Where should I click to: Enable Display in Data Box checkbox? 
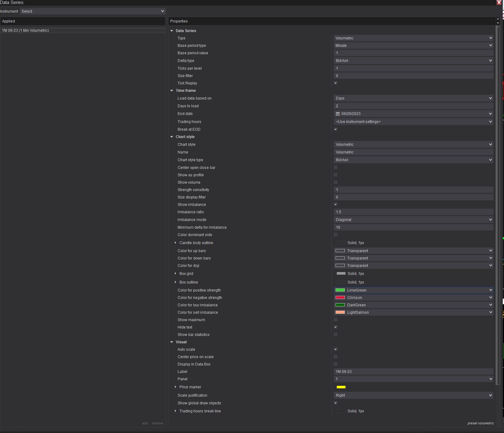(336, 364)
